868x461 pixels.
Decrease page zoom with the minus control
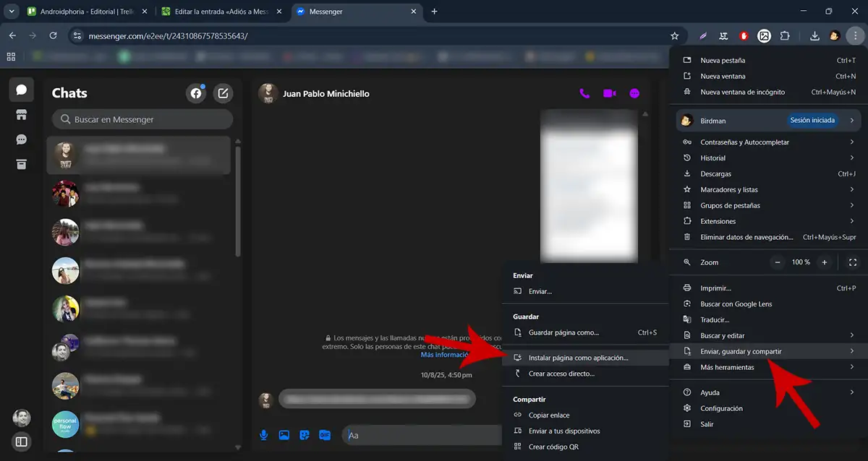[778, 262]
